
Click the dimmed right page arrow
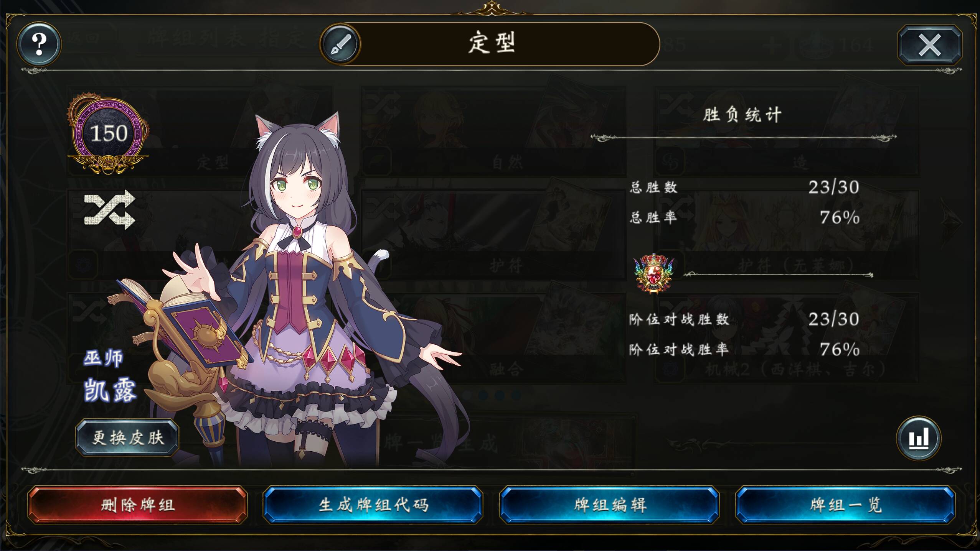tap(951, 222)
